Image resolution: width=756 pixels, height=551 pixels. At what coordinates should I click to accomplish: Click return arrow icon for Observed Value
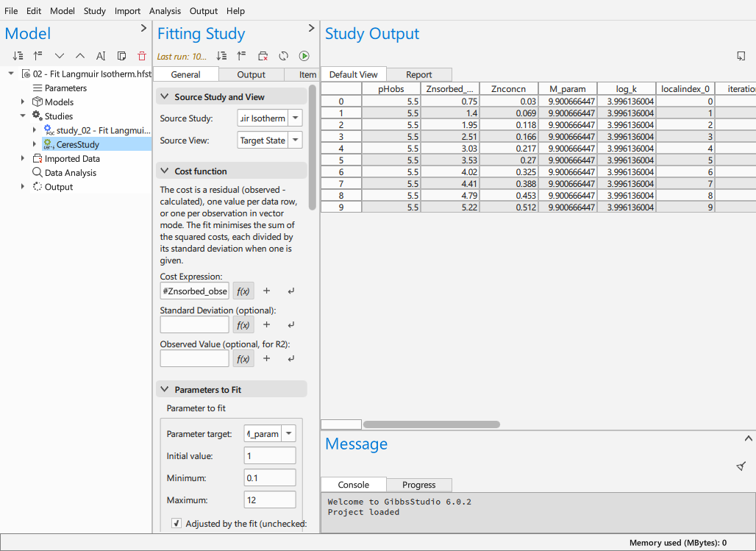(x=290, y=358)
